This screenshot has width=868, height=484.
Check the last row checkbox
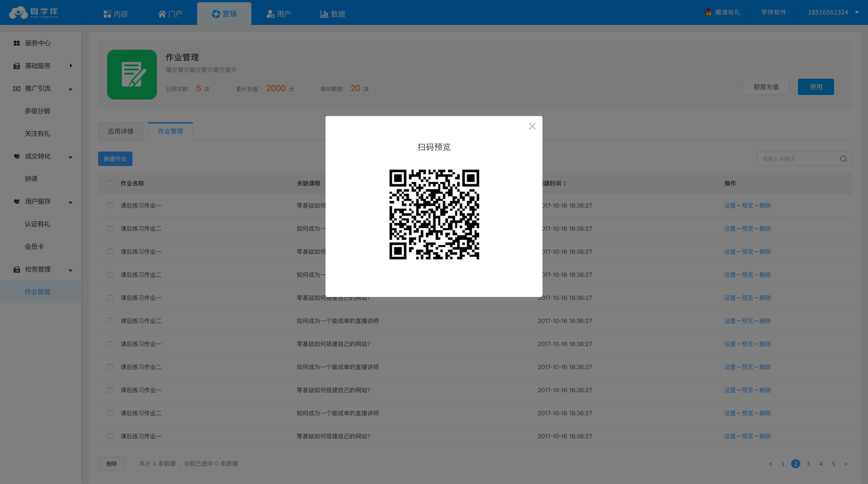(110, 436)
